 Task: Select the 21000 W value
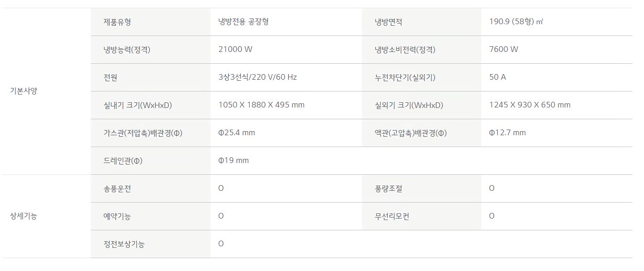(x=235, y=50)
